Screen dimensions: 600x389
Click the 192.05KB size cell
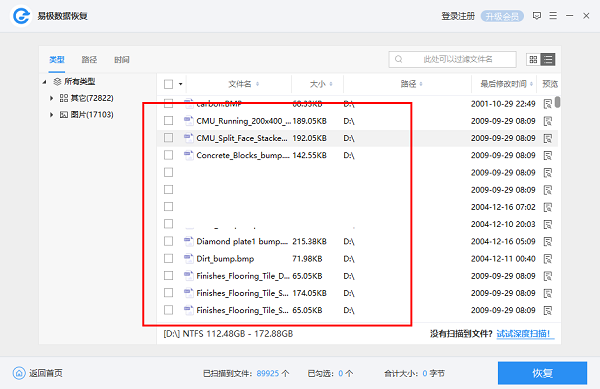pos(310,138)
